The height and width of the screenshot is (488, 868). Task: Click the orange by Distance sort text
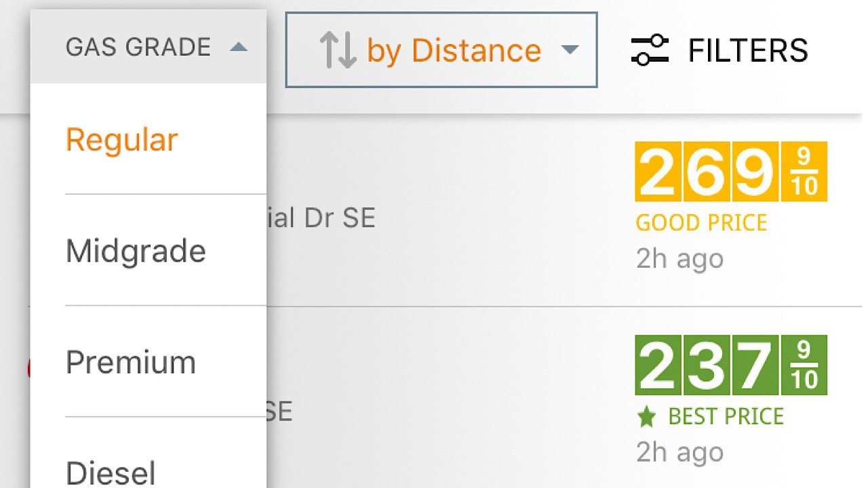(x=454, y=51)
